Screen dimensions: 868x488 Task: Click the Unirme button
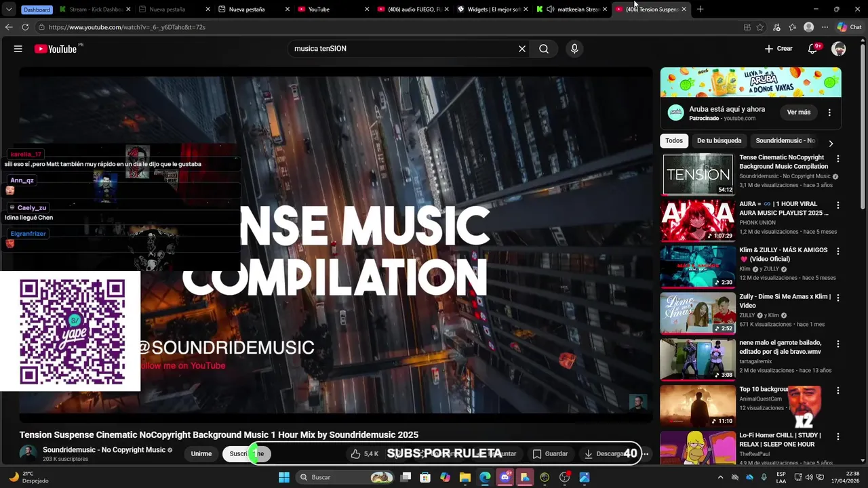click(201, 453)
